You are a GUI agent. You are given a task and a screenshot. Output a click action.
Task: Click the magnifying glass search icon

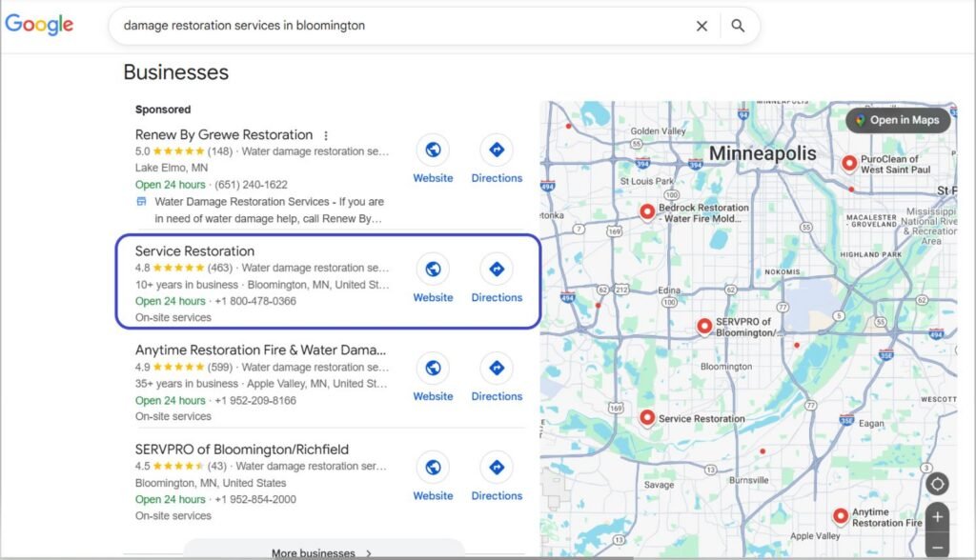(738, 26)
